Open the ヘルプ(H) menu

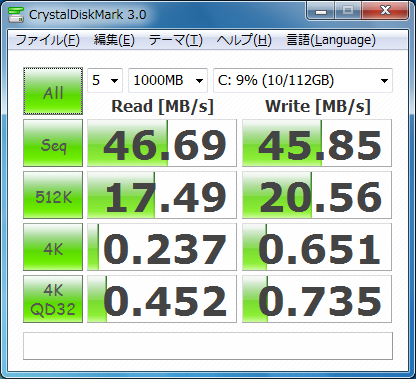point(244,40)
